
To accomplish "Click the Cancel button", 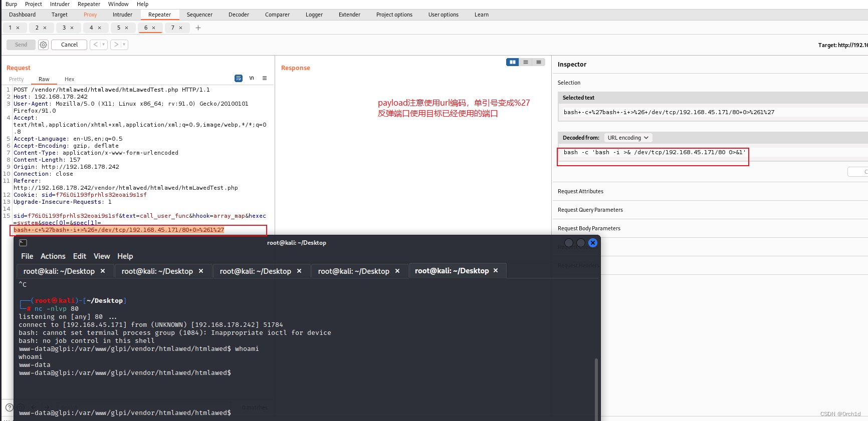I will [x=69, y=45].
